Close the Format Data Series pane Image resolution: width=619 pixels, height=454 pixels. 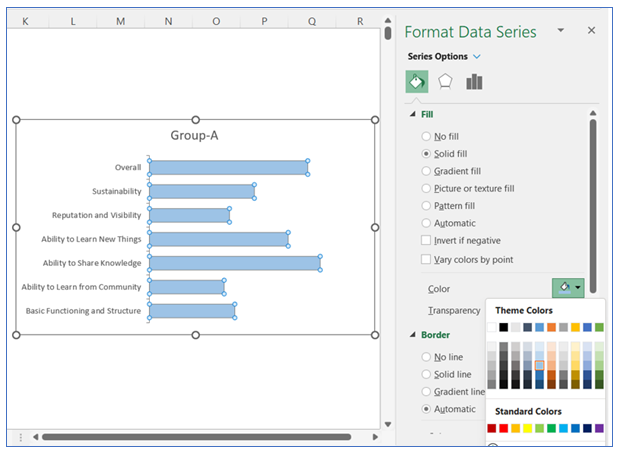click(x=591, y=31)
